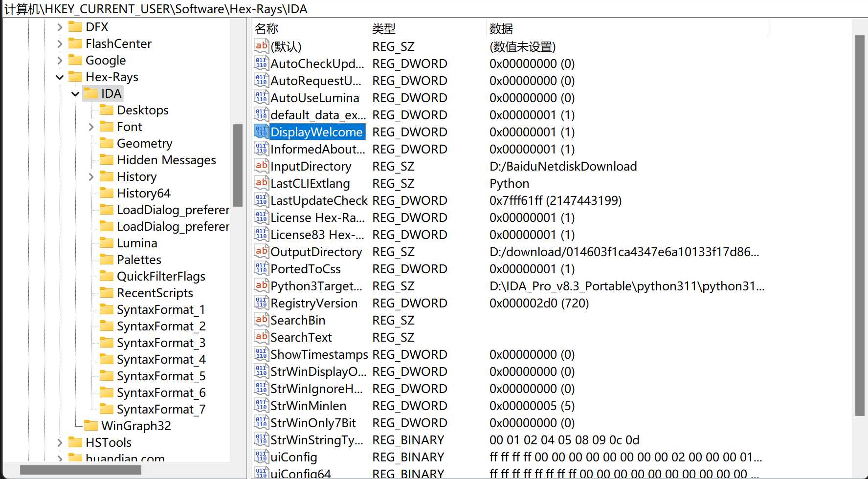Click the DWORD icon beside RegistryVersion
Screen dimensions: 868x479
[261, 303]
